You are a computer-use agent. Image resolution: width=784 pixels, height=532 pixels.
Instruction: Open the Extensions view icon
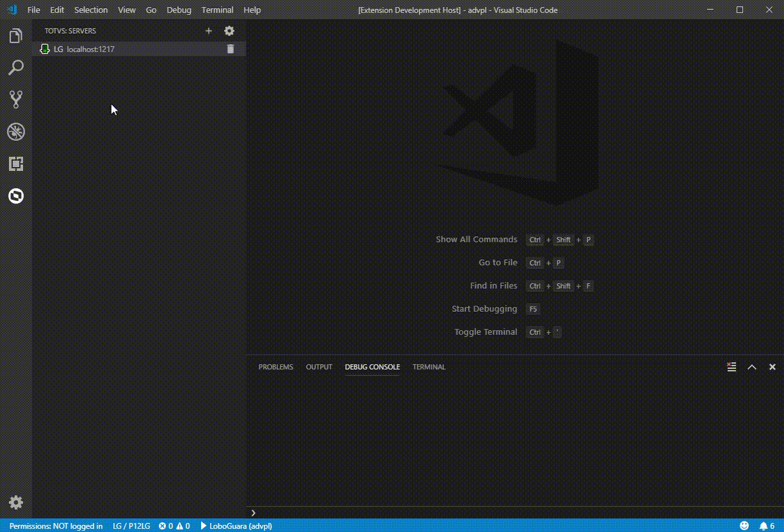click(x=16, y=164)
